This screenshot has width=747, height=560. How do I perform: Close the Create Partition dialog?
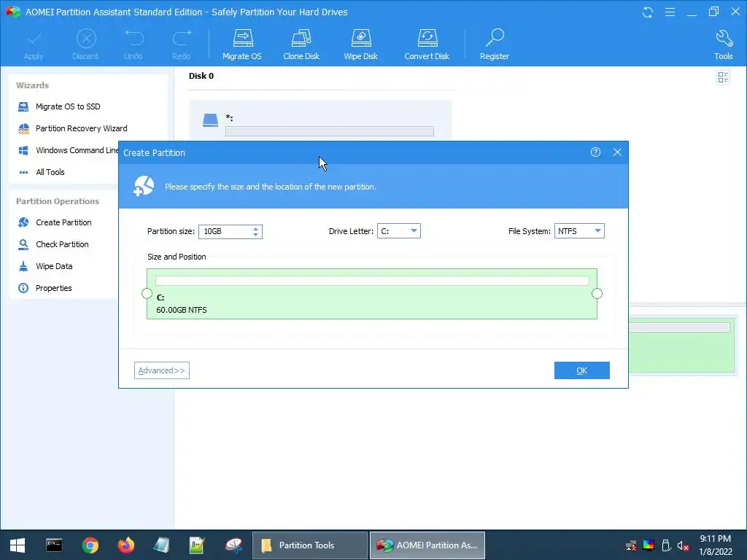pyautogui.click(x=617, y=152)
